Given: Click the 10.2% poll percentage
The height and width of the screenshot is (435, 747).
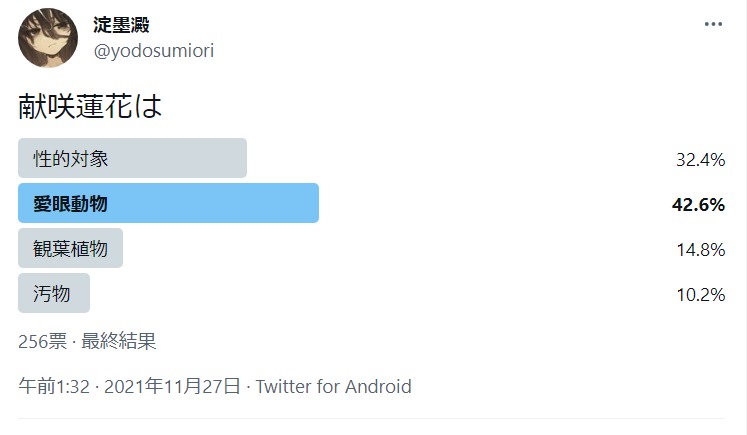Looking at the screenshot, I should [699, 295].
